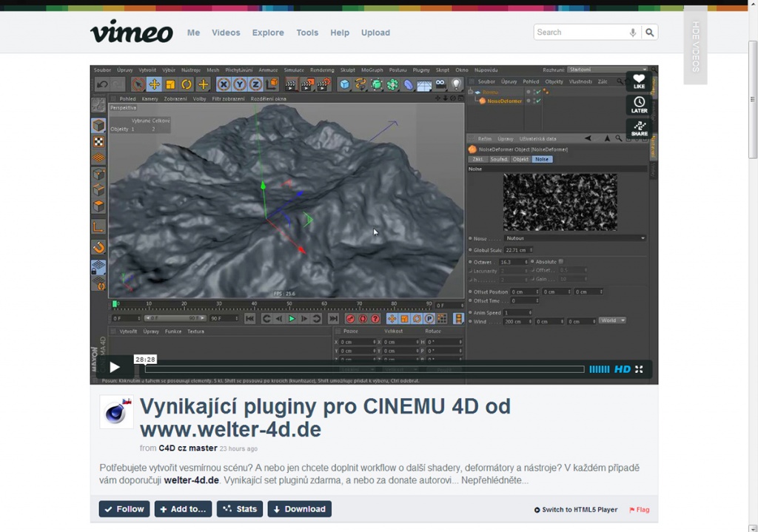Click the Camera object icon
Screen dimensions: 758x532
440,84
